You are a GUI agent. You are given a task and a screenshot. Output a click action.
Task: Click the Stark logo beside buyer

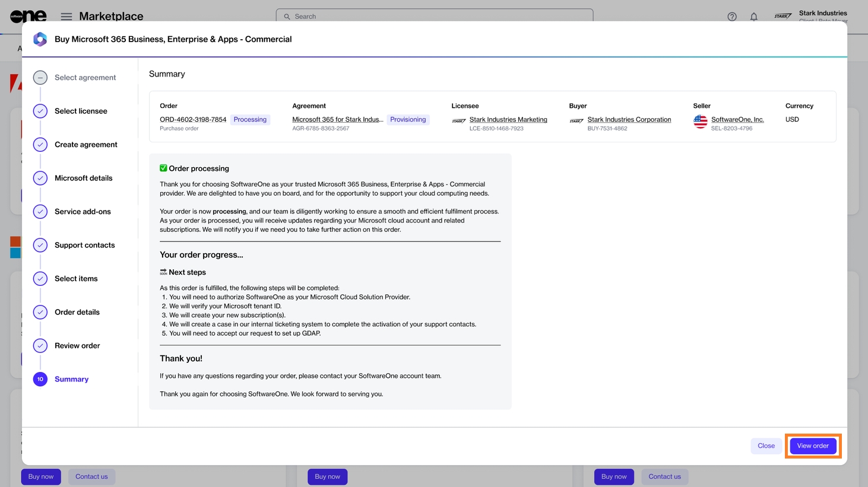(x=576, y=121)
